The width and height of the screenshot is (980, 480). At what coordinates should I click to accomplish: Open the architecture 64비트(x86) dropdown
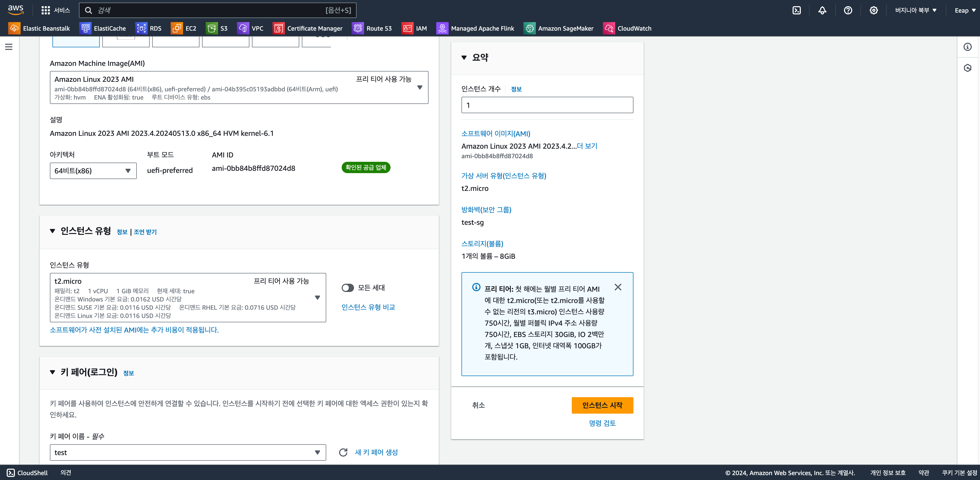pos(93,171)
